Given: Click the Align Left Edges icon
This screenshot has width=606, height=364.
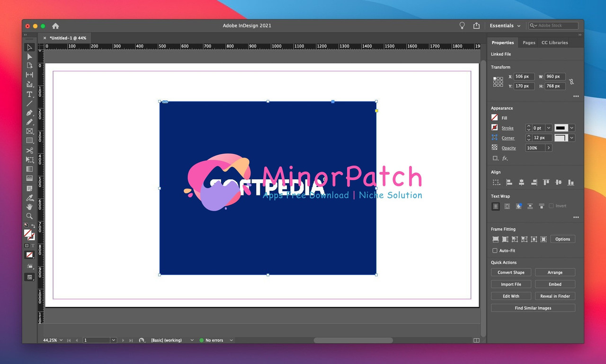Looking at the screenshot, I should [509, 182].
